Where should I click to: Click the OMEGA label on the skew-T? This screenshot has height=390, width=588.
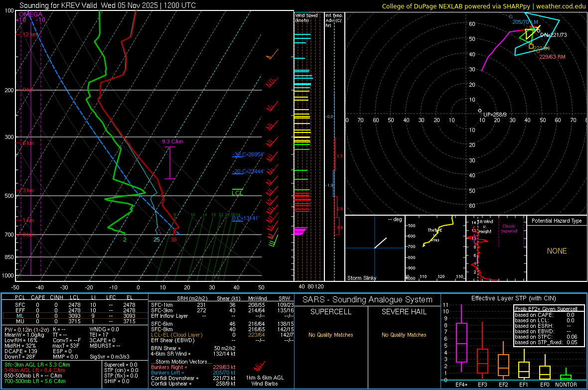[x=30, y=14]
